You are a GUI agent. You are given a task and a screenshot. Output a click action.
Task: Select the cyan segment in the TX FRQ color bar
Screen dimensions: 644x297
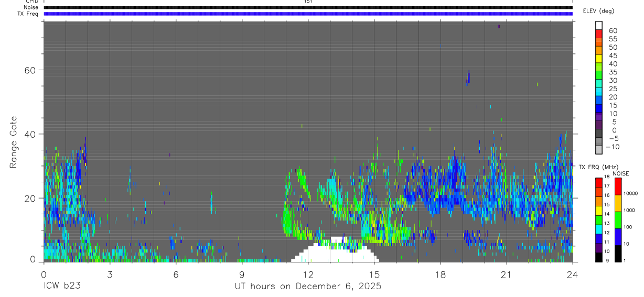[599, 229]
